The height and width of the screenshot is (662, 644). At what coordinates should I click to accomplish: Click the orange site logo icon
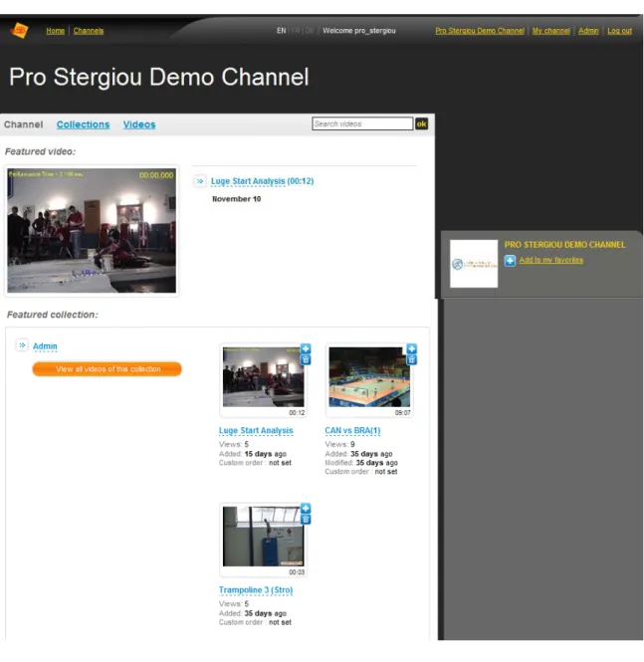19,31
